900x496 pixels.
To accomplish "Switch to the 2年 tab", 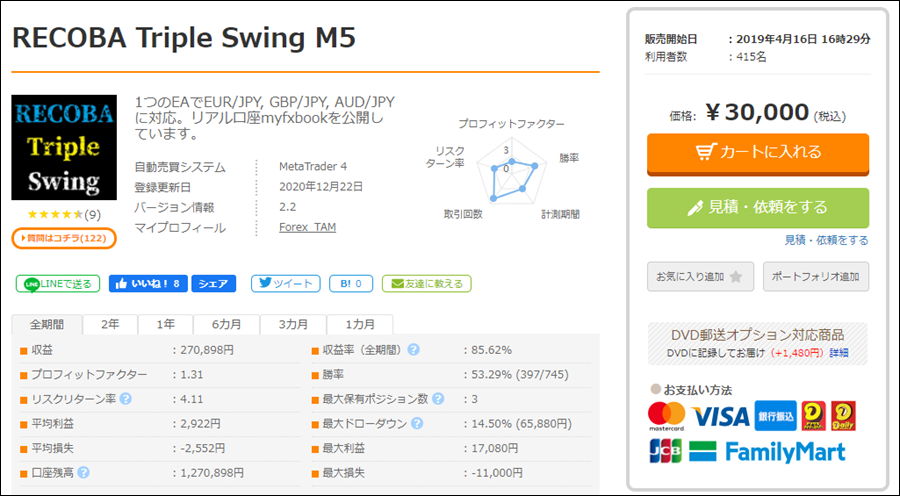I will pyautogui.click(x=110, y=324).
